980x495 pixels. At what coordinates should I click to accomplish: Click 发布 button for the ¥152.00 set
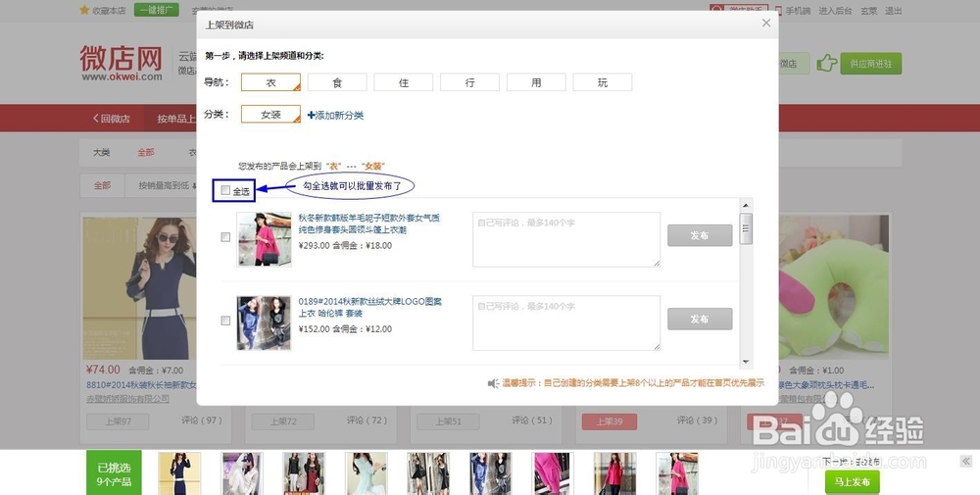coord(700,319)
